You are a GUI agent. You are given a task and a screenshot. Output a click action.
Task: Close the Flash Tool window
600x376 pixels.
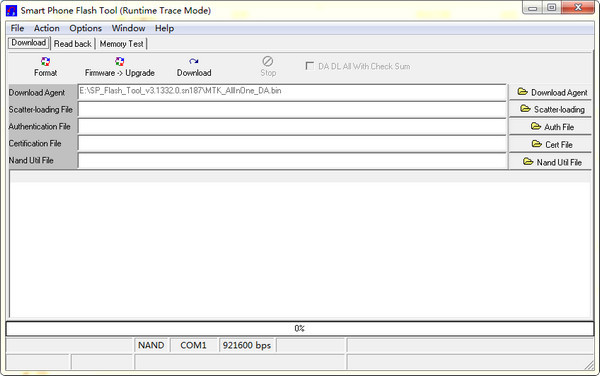[x=578, y=8]
